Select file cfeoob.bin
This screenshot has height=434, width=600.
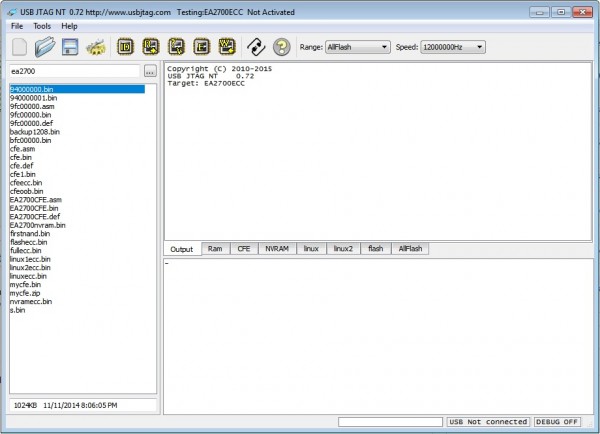coord(27,191)
